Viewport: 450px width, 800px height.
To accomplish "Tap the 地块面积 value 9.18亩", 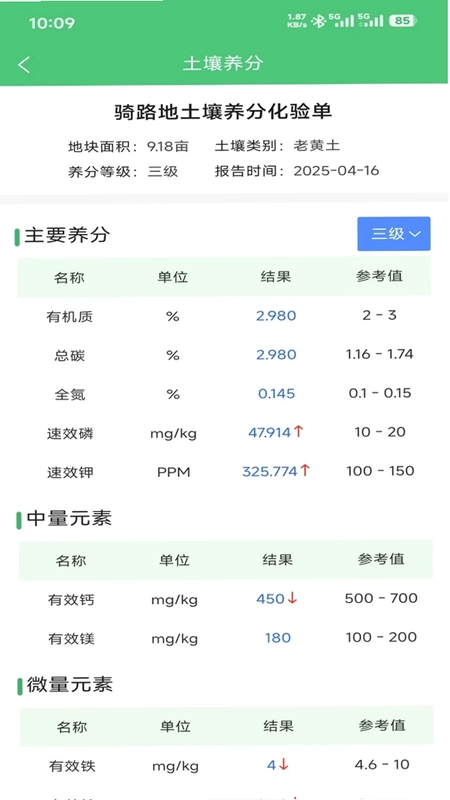I will coord(168,146).
